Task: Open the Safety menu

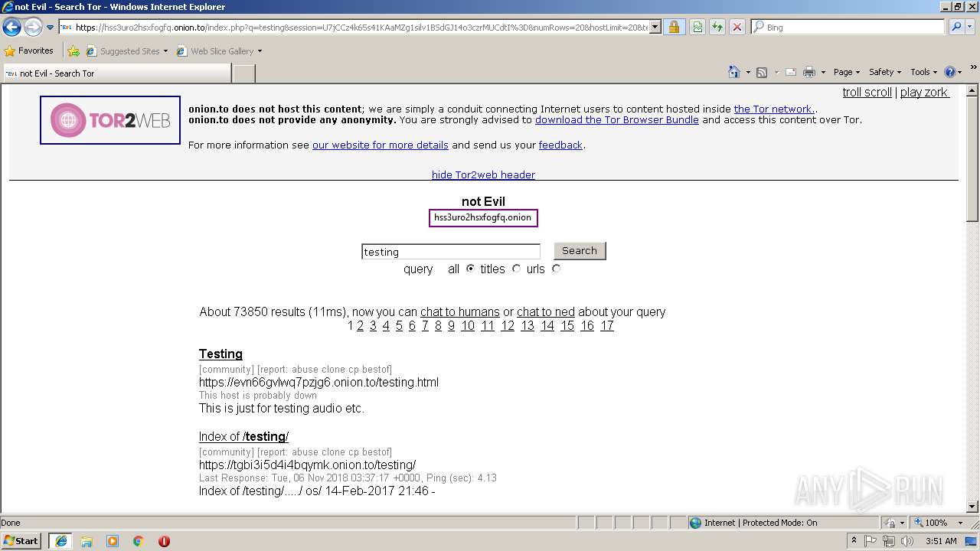Action: (x=884, y=72)
